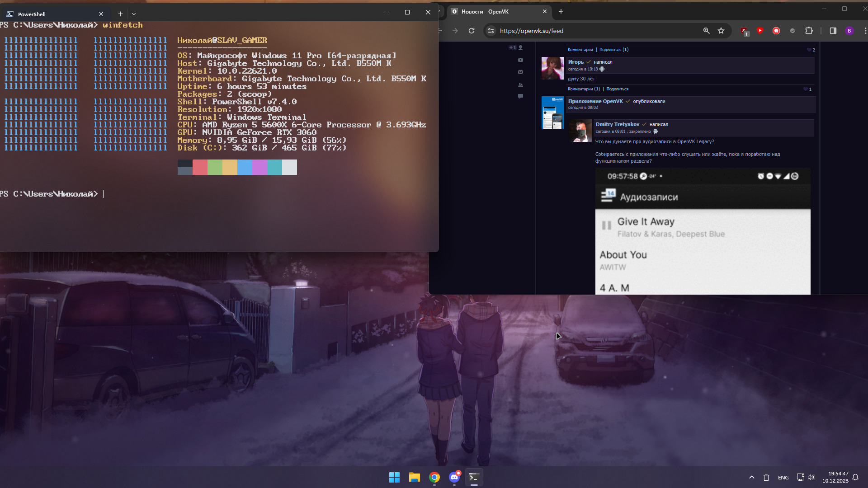The image size is (868, 488).
Task: Click the red color swatch in winfetch output
Action: pos(200,167)
